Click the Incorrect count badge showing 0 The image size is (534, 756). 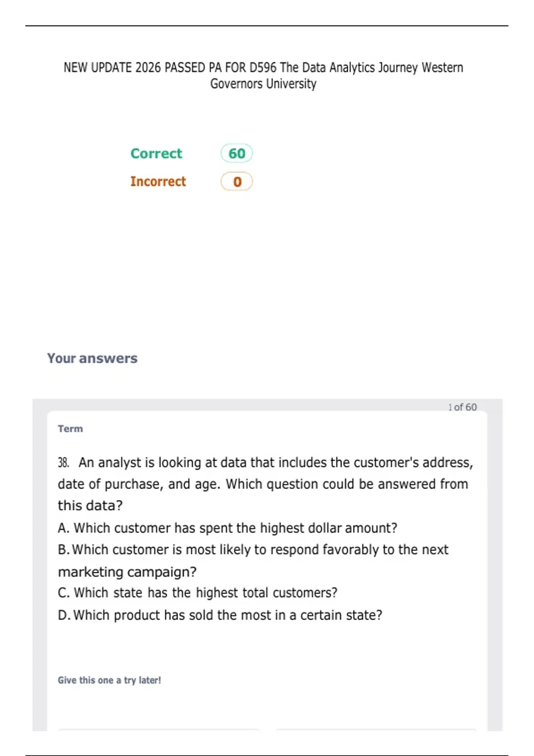tap(237, 181)
